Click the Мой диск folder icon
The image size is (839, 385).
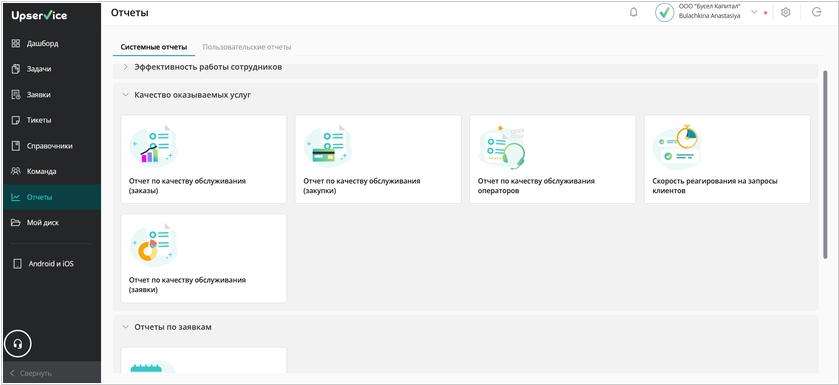coord(16,223)
